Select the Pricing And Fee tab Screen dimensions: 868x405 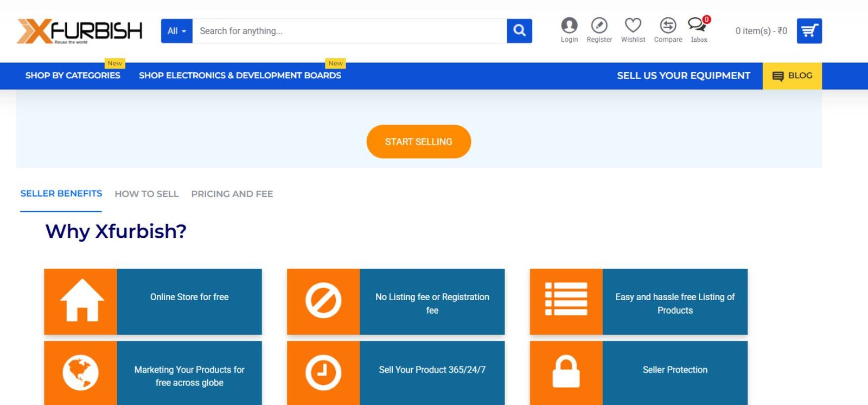coord(232,194)
